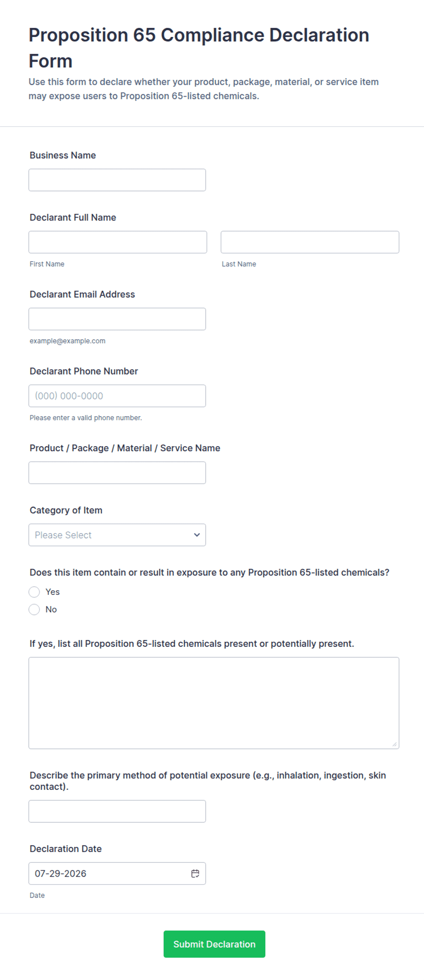Open the Declaration Date calendar icon
Screen dimensions: 424x980
195,873
